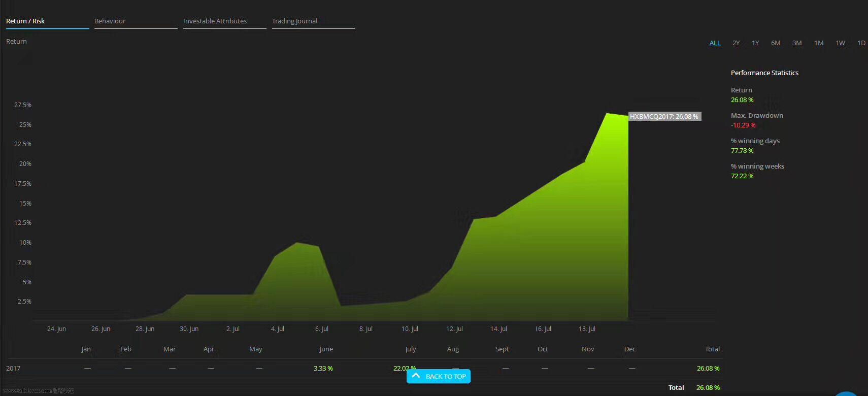Click the 27.5% y-axis label
This screenshot has width=868, height=396.
click(x=23, y=105)
